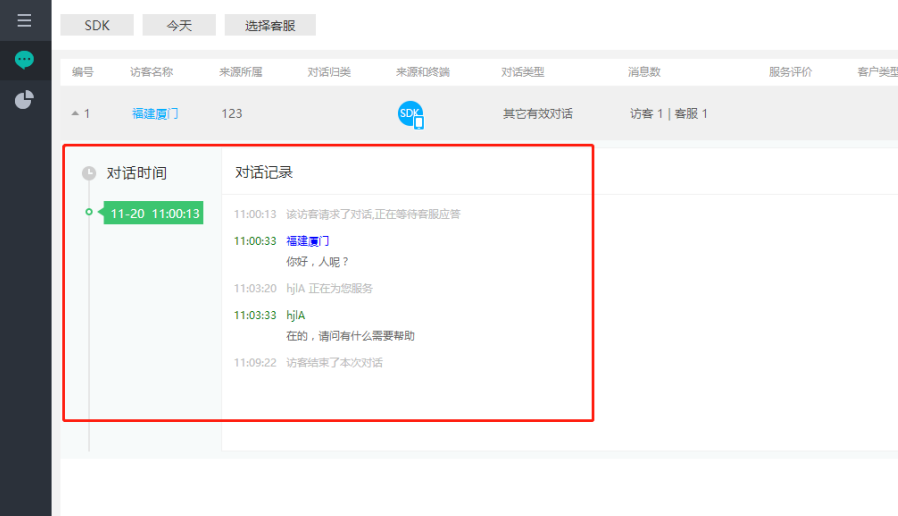The height and width of the screenshot is (516, 898).
Task: Click the hamburger menu icon in sidebar
Action: pyautogui.click(x=25, y=20)
